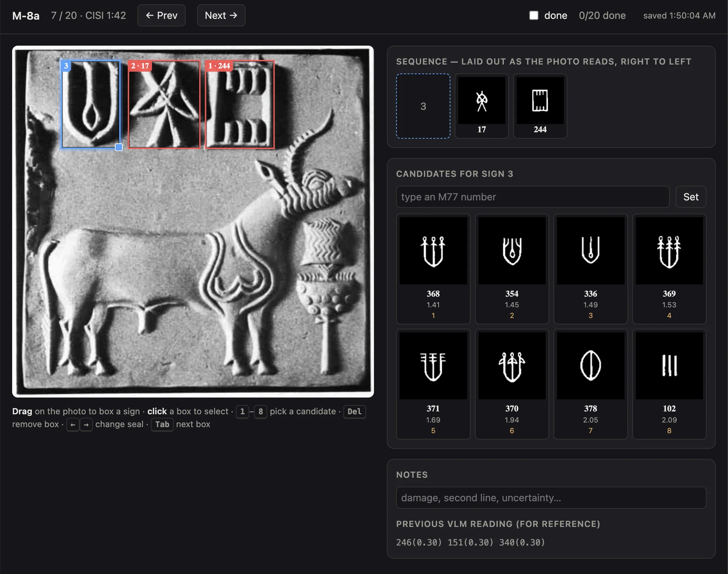728x574 pixels.
Task: Pick candidate sign 336
Action: [x=590, y=268]
